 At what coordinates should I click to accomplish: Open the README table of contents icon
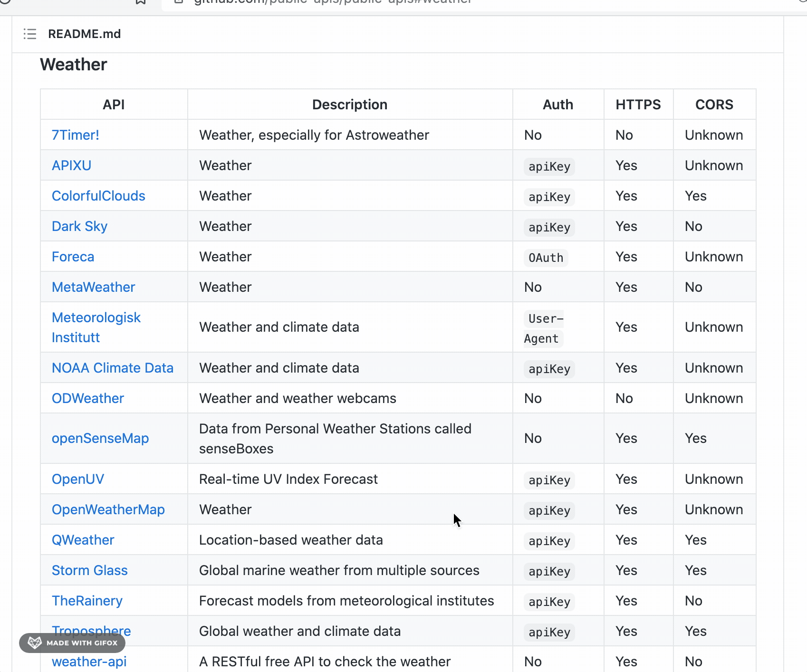pyautogui.click(x=30, y=34)
